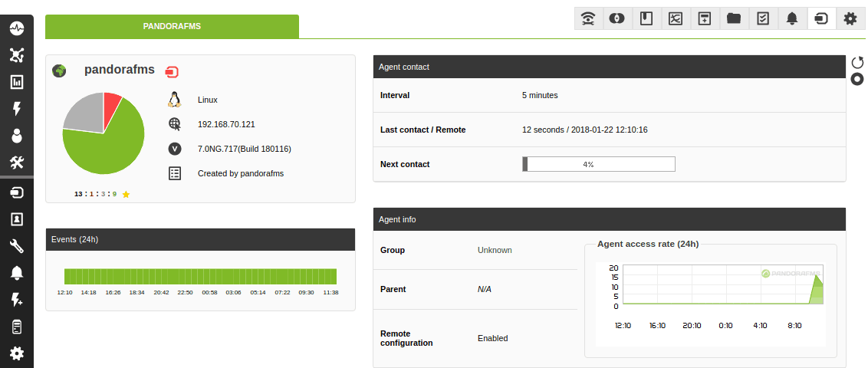The width and height of the screenshot is (868, 368).
Task: Open the Workspace person sidebar icon
Action: (x=17, y=136)
